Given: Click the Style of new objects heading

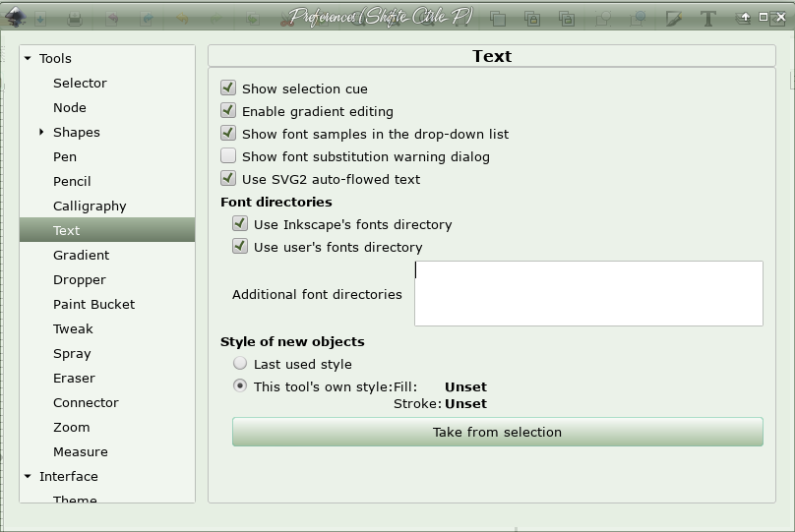Looking at the screenshot, I should point(292,341).
